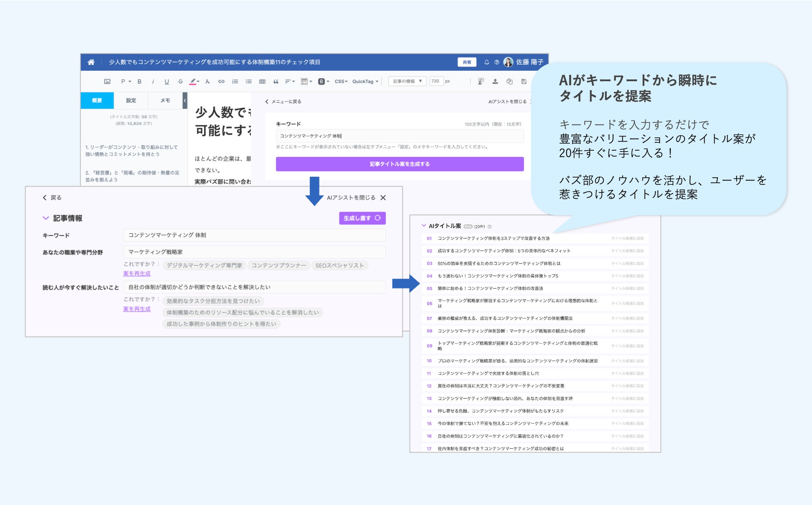This screenshot has height=505, width=812.
Task: Insert a blockquote
Action: click(275, 82)
